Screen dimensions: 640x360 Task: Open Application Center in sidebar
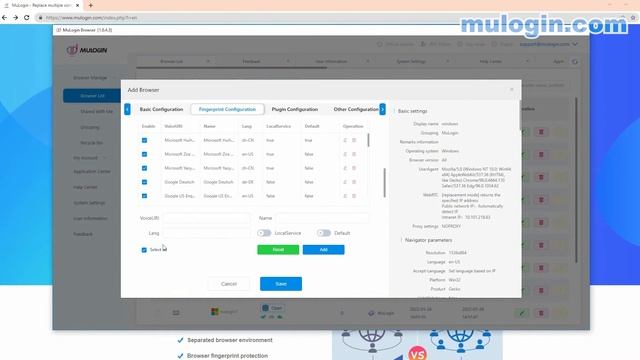point(92,171)
